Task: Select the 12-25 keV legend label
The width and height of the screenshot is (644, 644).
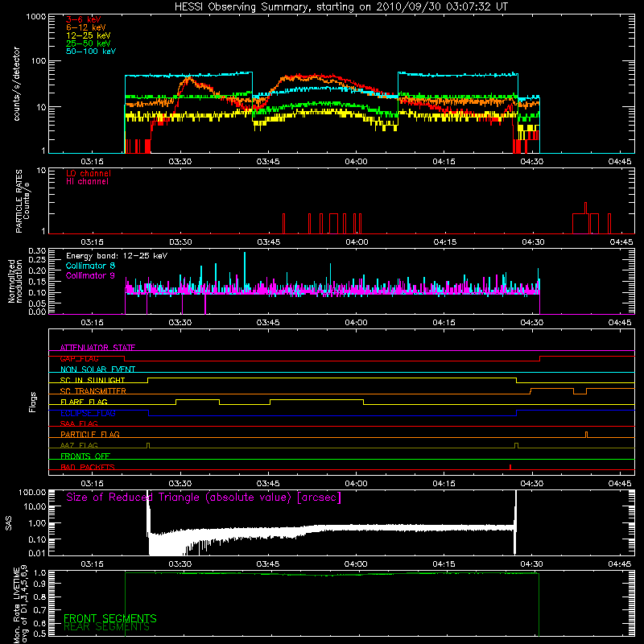Action: pyautogui.click(x=88, y=35)
